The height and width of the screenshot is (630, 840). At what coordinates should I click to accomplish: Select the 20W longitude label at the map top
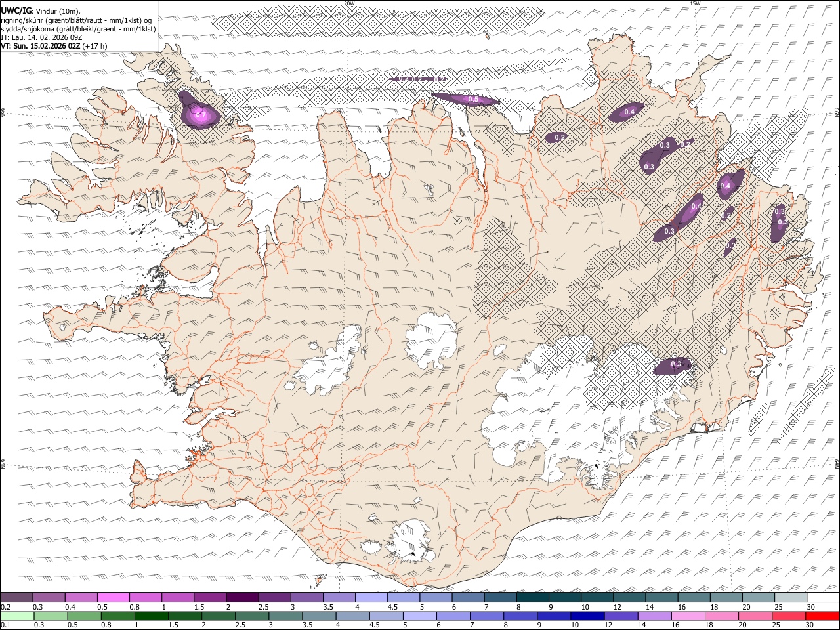349,3
